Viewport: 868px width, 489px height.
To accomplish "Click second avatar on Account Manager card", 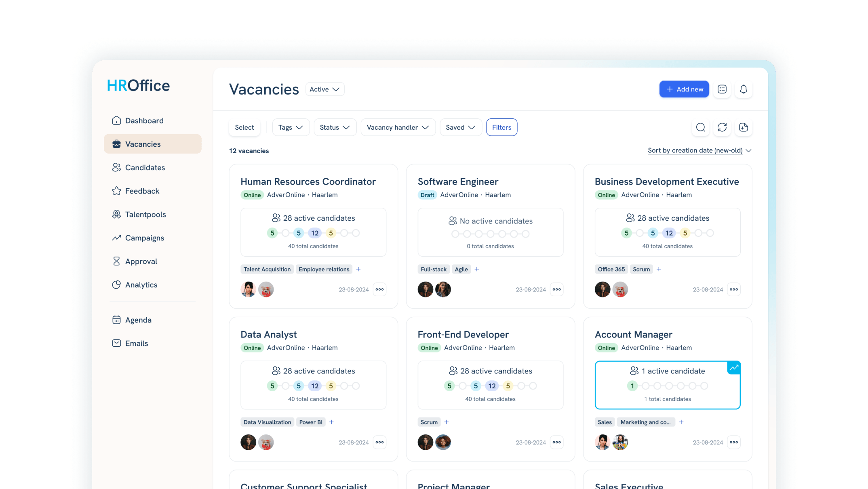I will 620,442.
